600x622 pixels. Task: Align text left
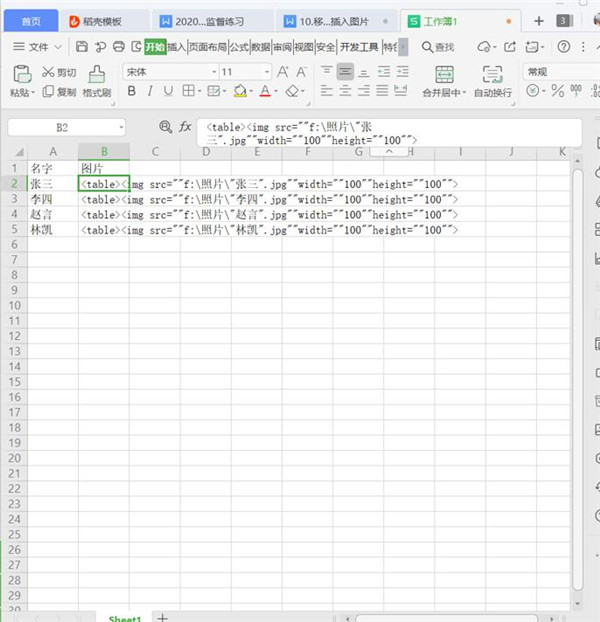(x=326, y=91)
